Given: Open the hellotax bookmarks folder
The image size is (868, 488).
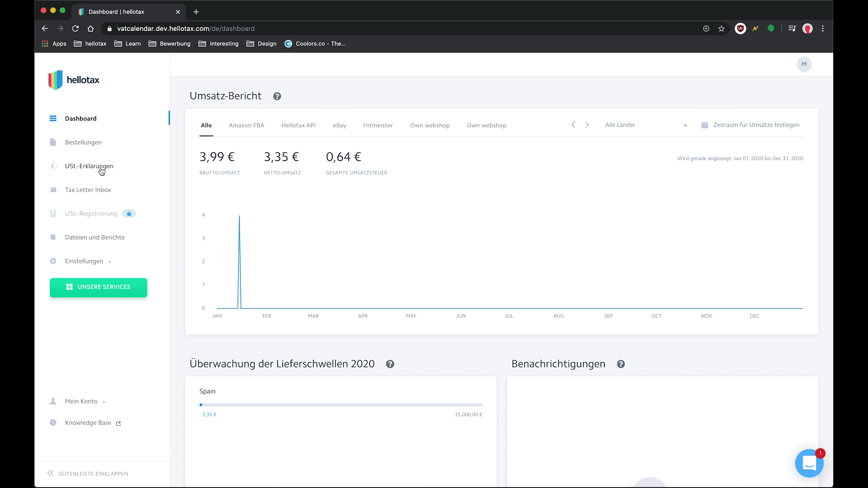Looking at the screenshot, I should tap(90, 44).
